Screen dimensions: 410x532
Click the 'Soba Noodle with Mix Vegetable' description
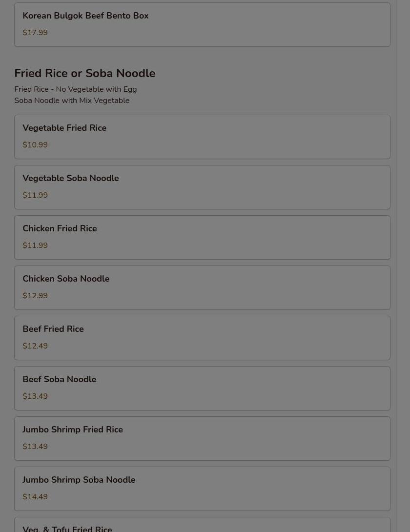pos(72,101)
